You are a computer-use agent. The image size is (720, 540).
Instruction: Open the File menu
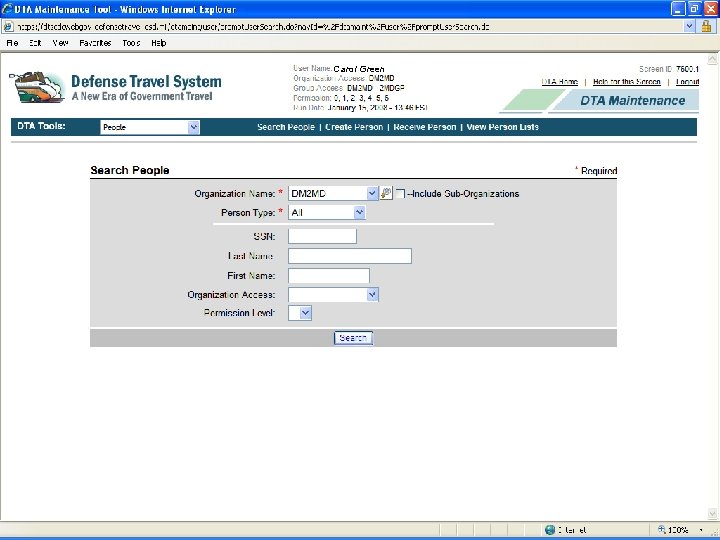point(12,43)
